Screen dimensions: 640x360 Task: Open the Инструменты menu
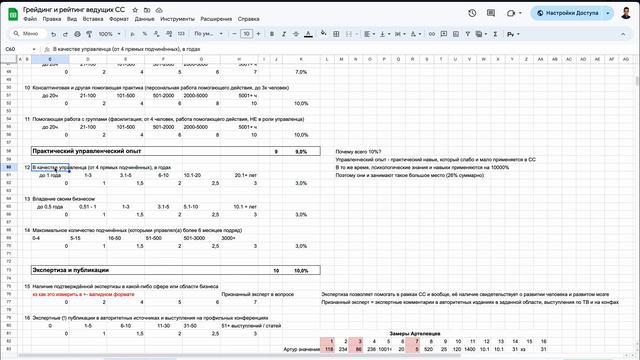pos(178,19)
